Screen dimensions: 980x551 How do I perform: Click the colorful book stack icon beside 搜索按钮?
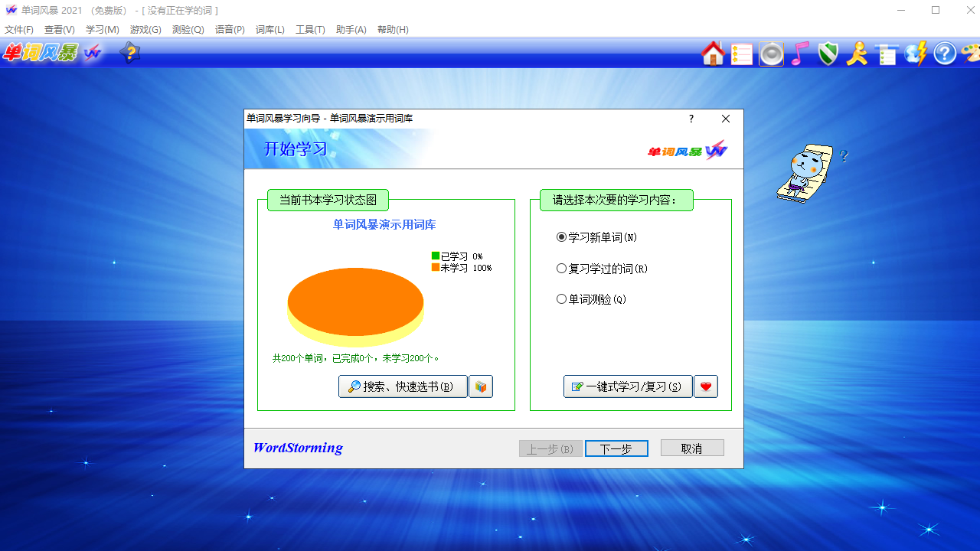(x=481, y=386)
